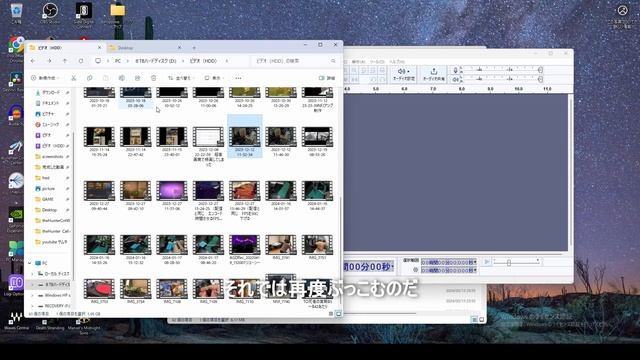Click the search magnifier icon in Explorer
Screen dimensions: 640x360
333,61
